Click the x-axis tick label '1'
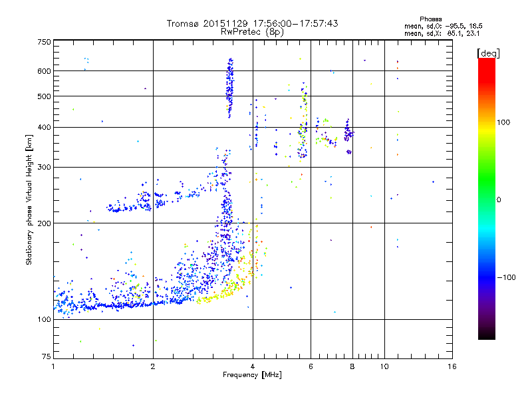This screenshot has height=399, width=532. (x=53, y=366)
